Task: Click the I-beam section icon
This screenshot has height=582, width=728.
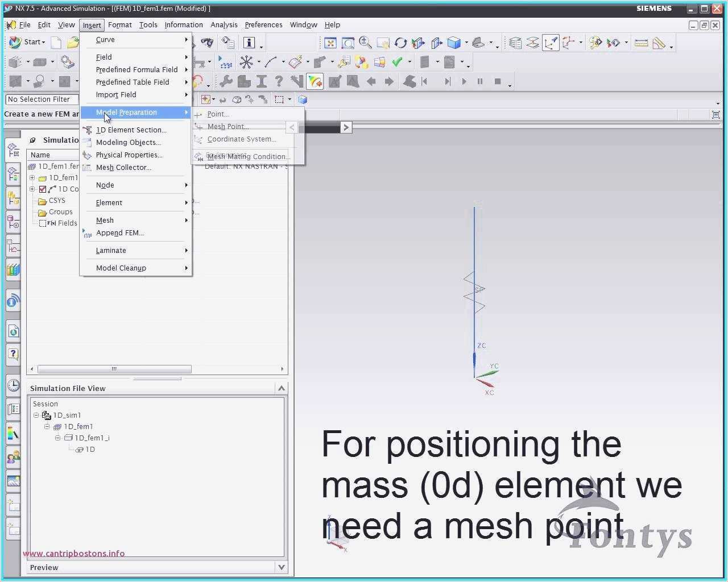Action: click(262, 81)
